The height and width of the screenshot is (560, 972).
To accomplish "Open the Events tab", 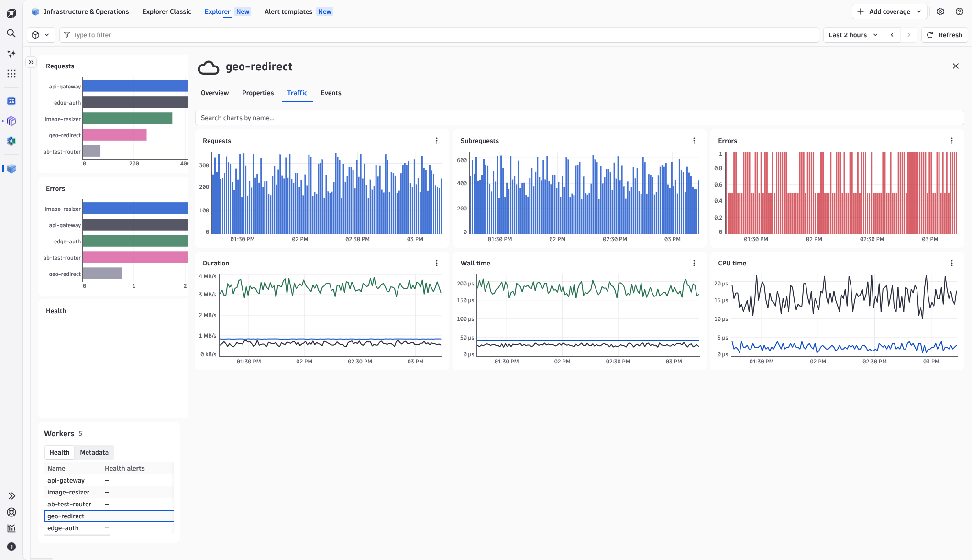I will tap(331, 93).
